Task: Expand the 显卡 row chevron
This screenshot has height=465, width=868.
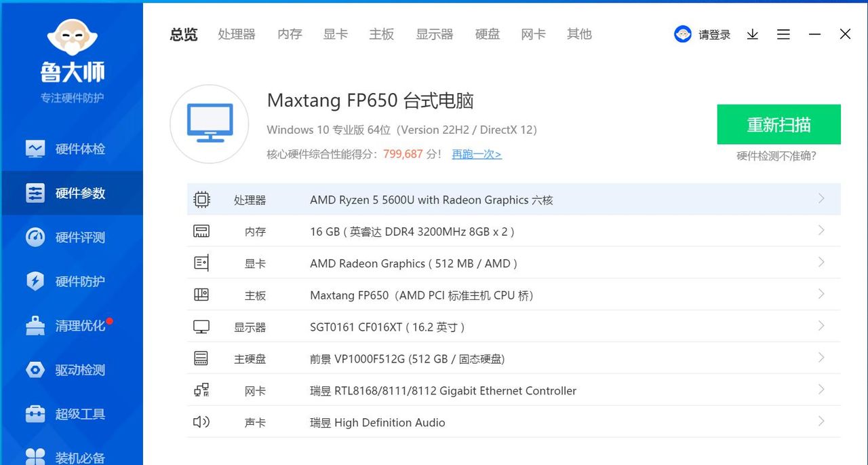Action: 821,263
